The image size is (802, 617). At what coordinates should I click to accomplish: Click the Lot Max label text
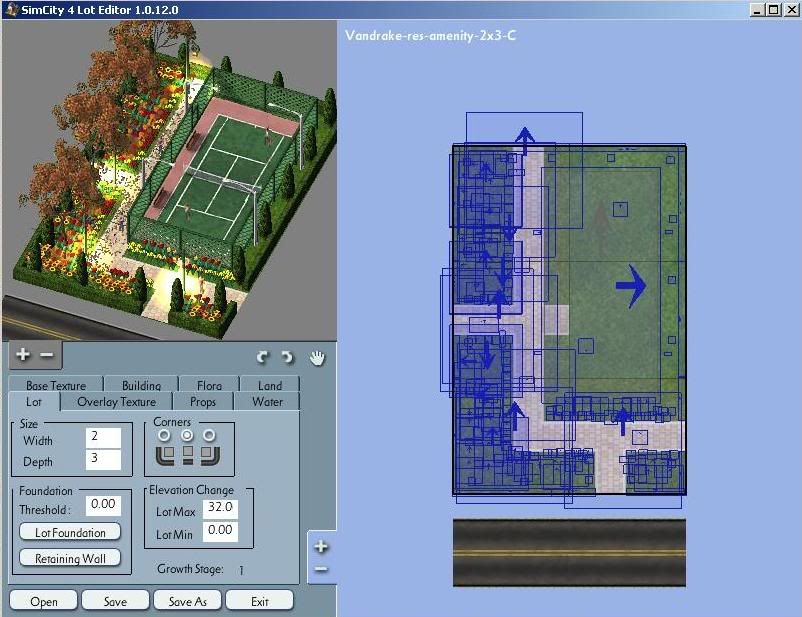point(175,512)
